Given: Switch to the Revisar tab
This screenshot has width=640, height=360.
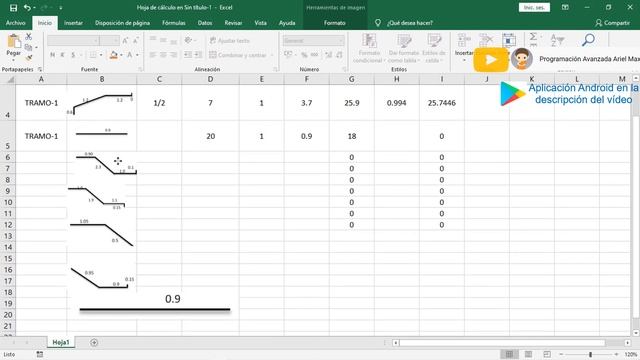Looking at the screenshot, I should (233, 23).
